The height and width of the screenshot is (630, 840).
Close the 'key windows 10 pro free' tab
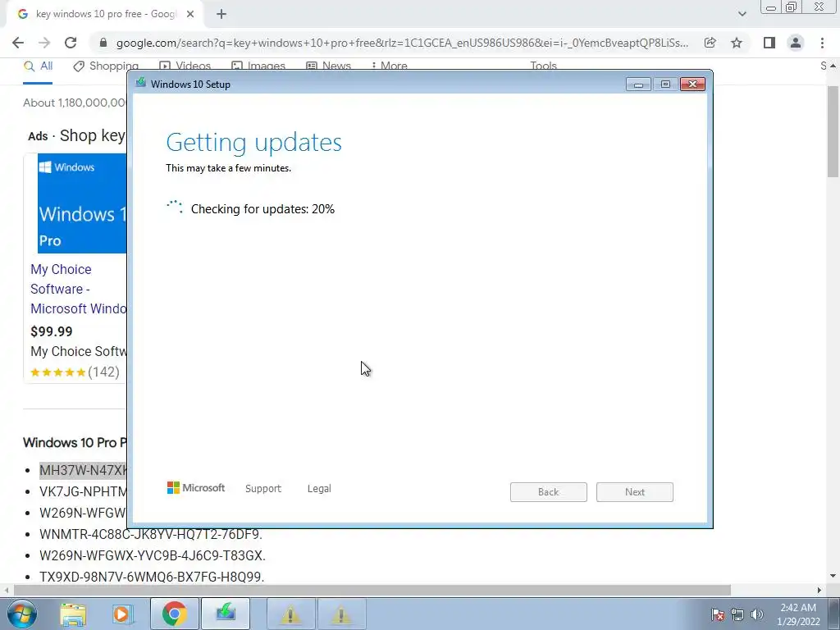pos(190,15)
